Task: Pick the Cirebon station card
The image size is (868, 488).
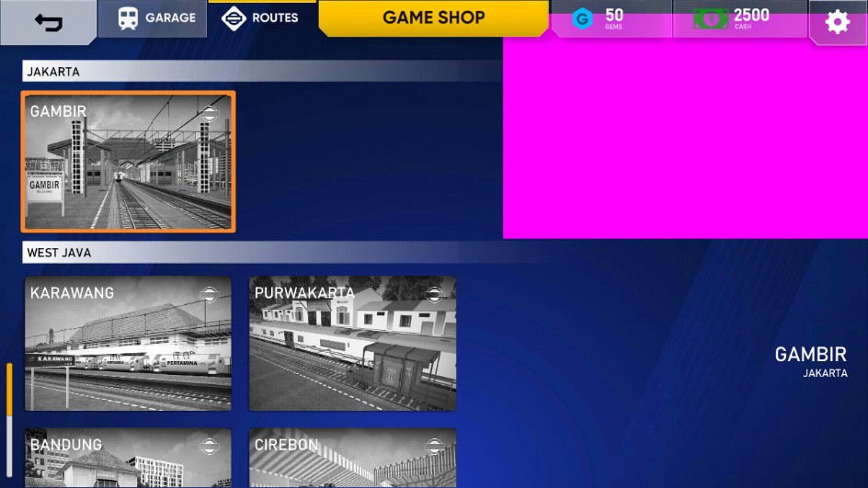Action: coord(353,458)
